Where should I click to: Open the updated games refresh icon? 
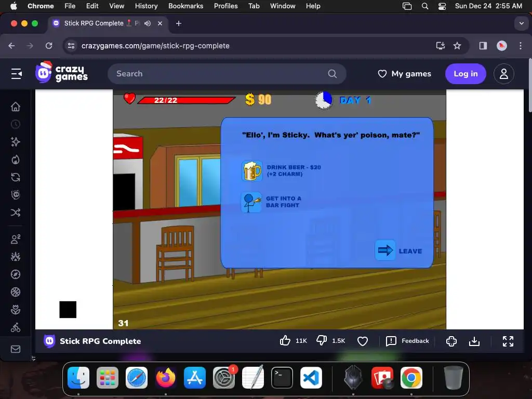(16, 177)
